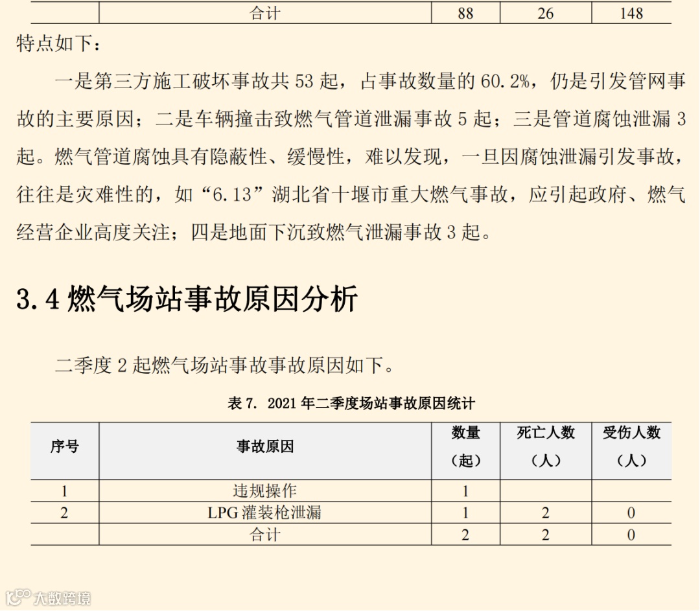This screenshot has height=611, width=700.
Task: Click 序号 cell '2' in LPG row
Action: pyautogui.click(x=64, y=513)
